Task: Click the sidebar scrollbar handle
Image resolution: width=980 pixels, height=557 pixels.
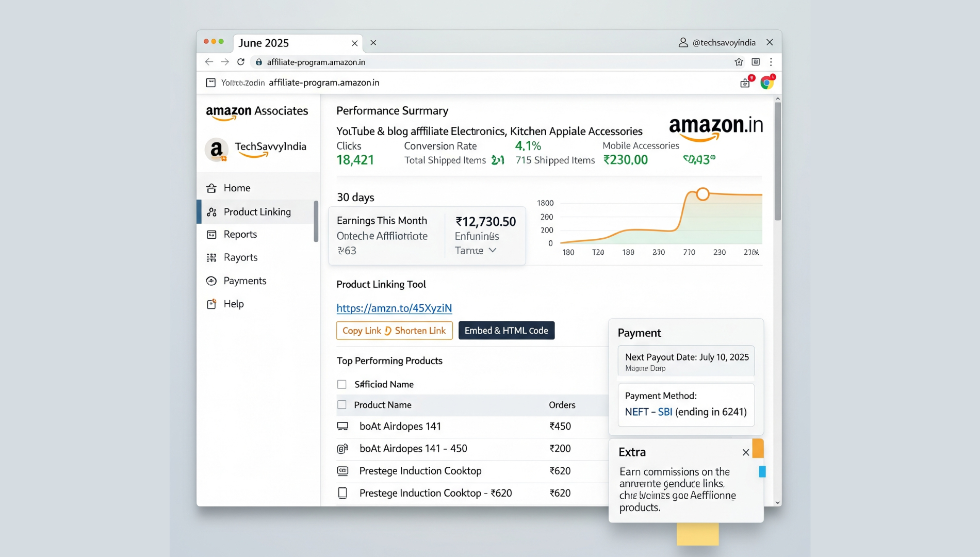Action: tap(316, 221)
